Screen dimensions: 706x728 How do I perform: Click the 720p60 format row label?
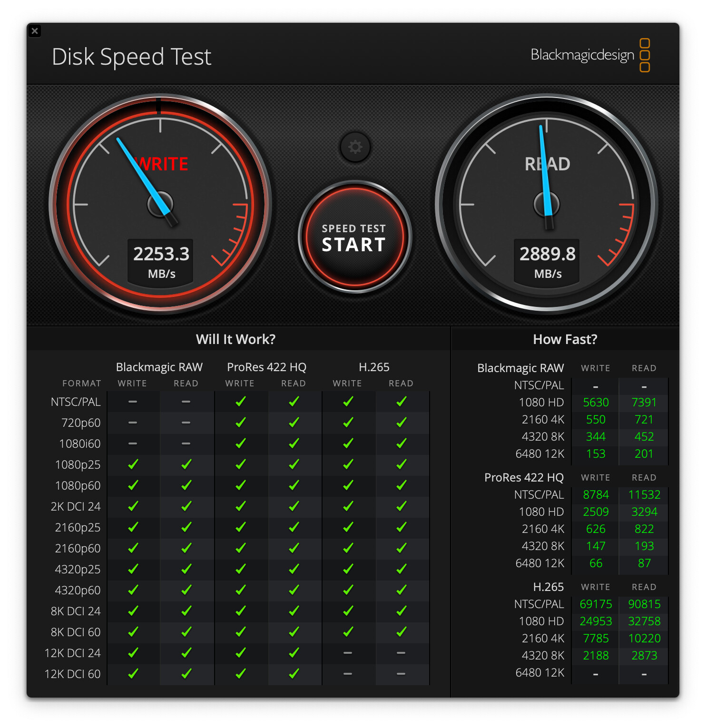coord(81,423)
